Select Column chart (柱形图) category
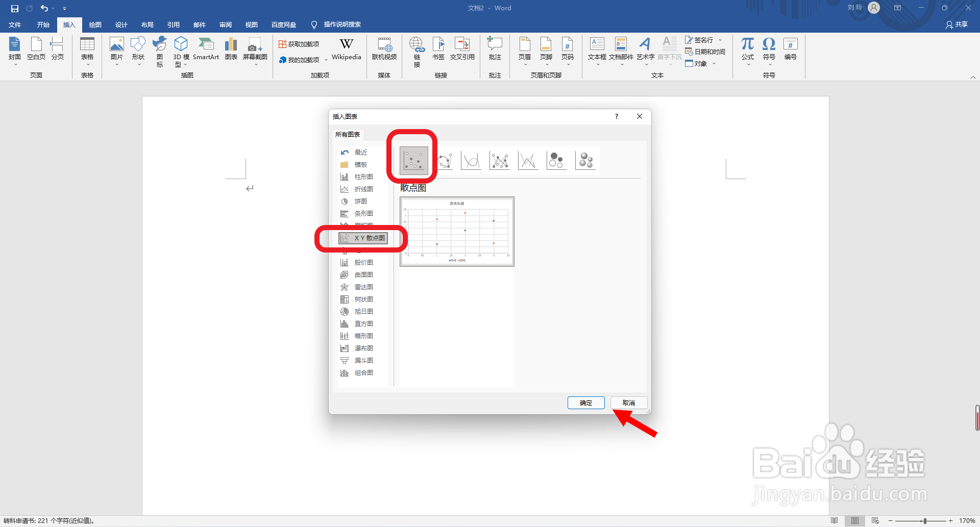 (x=363, y=177)
